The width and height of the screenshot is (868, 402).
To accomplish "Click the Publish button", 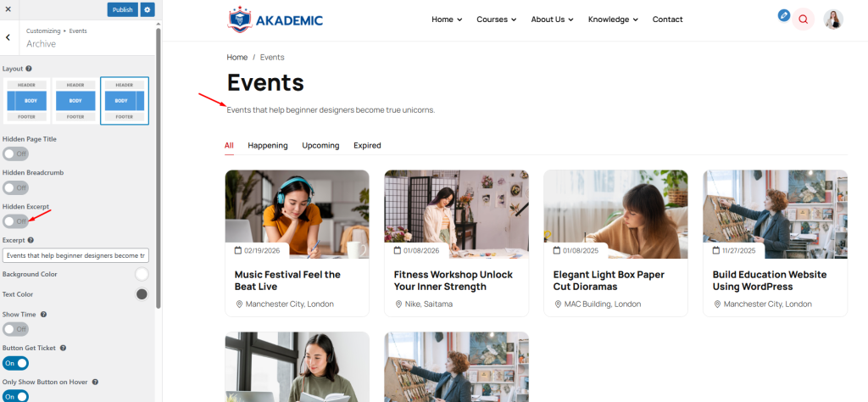I will pyautogui.click(x=122, y=9).
